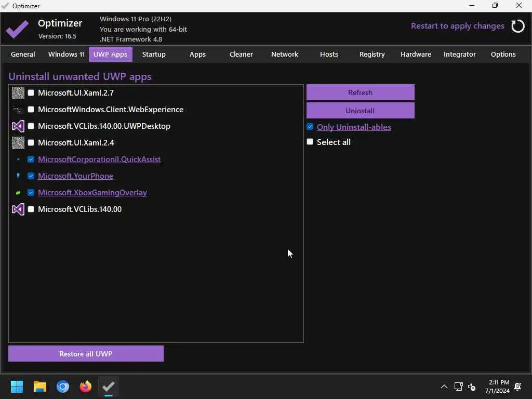
Task: Click the Optimizer purple checkmark logo
Action: pyautogui.click(x=17, y=29)
